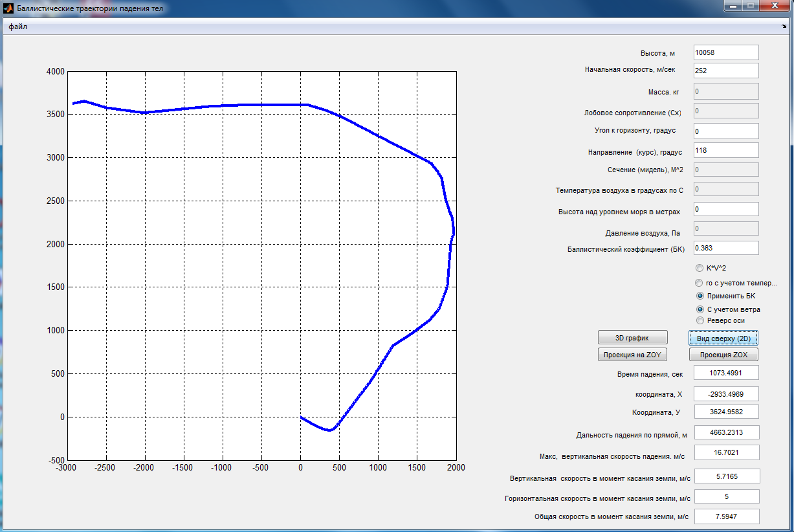Close the Баллистические траектории window

point(775,6)
